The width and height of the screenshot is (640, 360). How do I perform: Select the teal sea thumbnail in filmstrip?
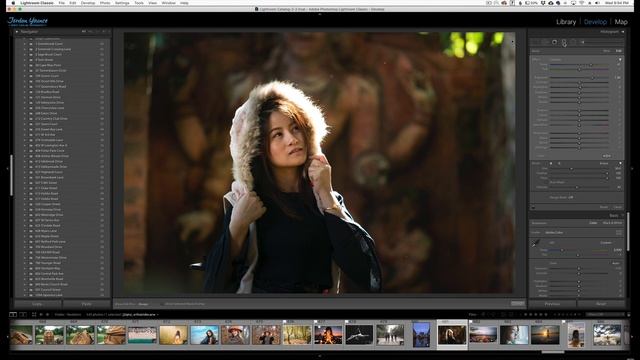(x=142, y=335)
